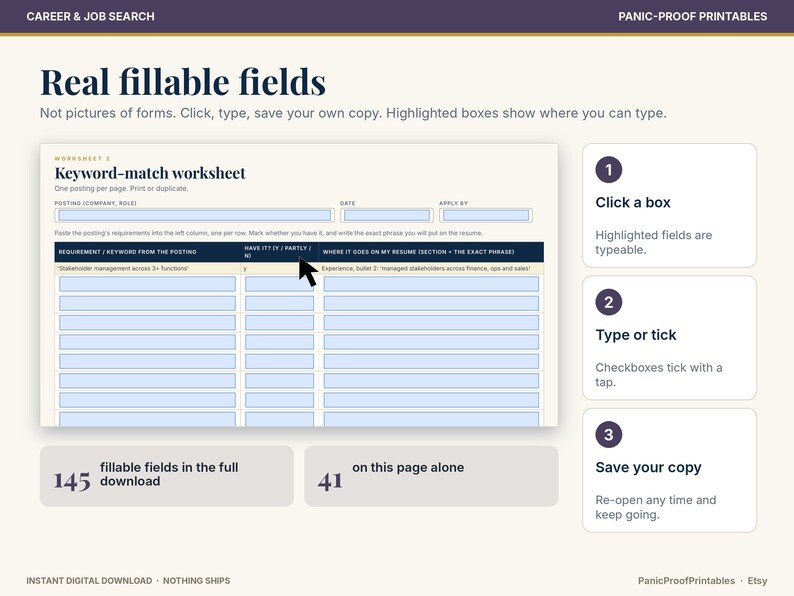Click the 'Real fillable fields' heading
The height and width of the screenshot is (596, 794).
pyautogui.click(x=183, y=82)
